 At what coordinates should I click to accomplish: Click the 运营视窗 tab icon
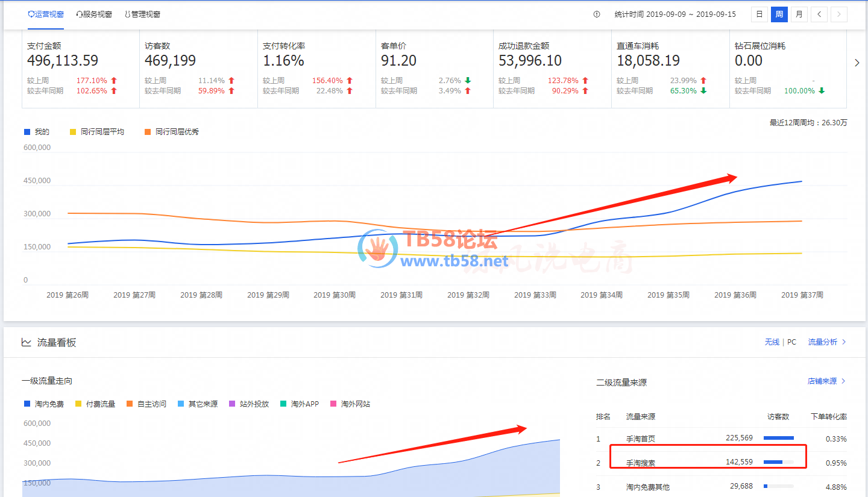click(31, 14)
